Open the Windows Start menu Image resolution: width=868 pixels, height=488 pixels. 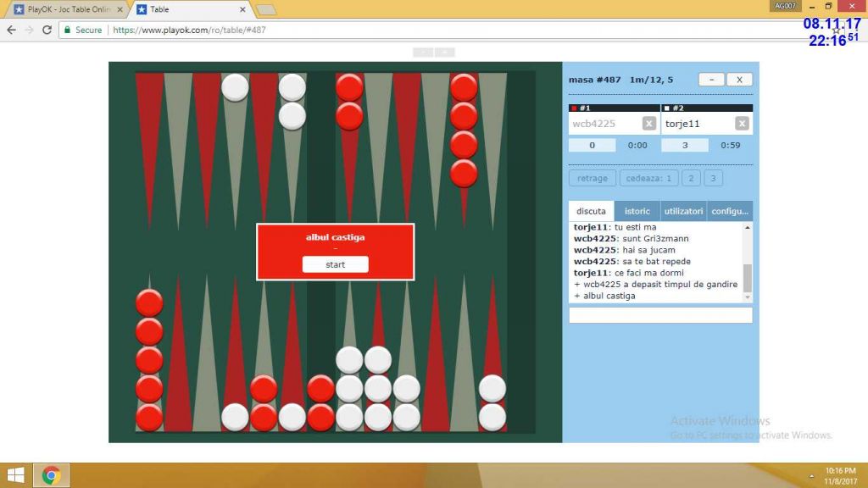(16, 475)
